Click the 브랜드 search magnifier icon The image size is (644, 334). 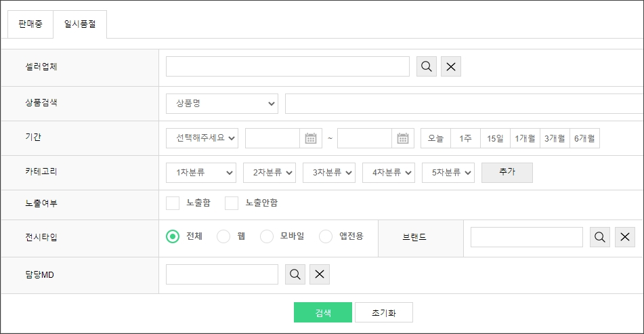(x=600, y=237)
